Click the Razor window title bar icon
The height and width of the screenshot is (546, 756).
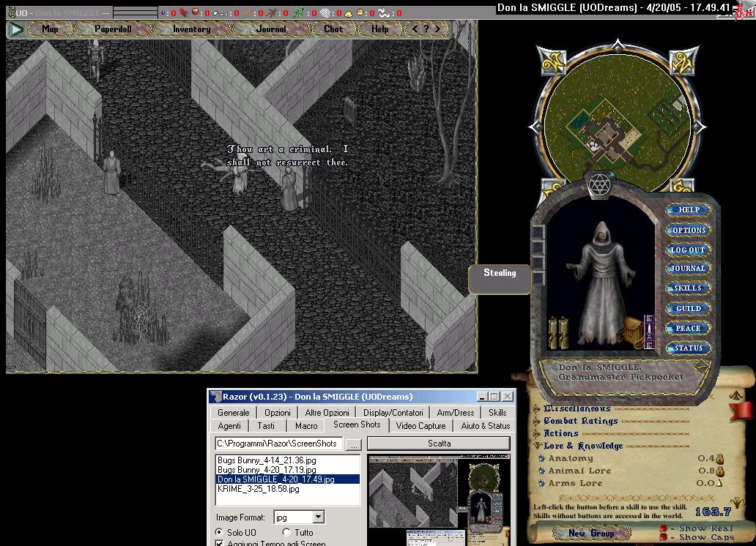[x=215, y=396]
